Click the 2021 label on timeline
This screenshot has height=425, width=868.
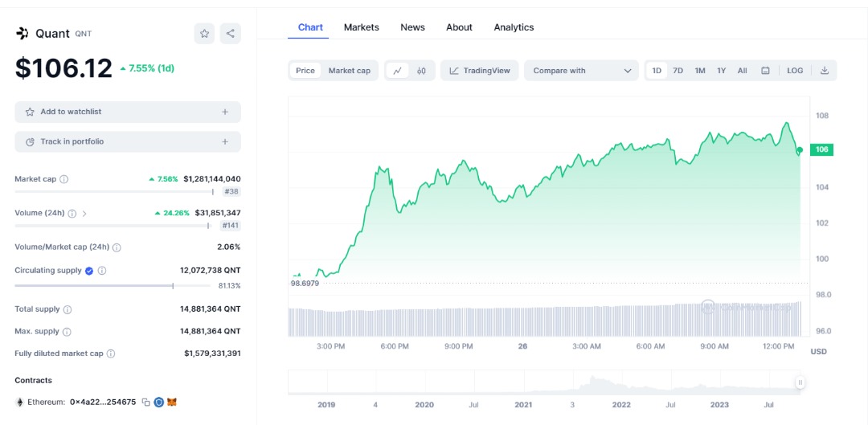(x=523, y=405)
